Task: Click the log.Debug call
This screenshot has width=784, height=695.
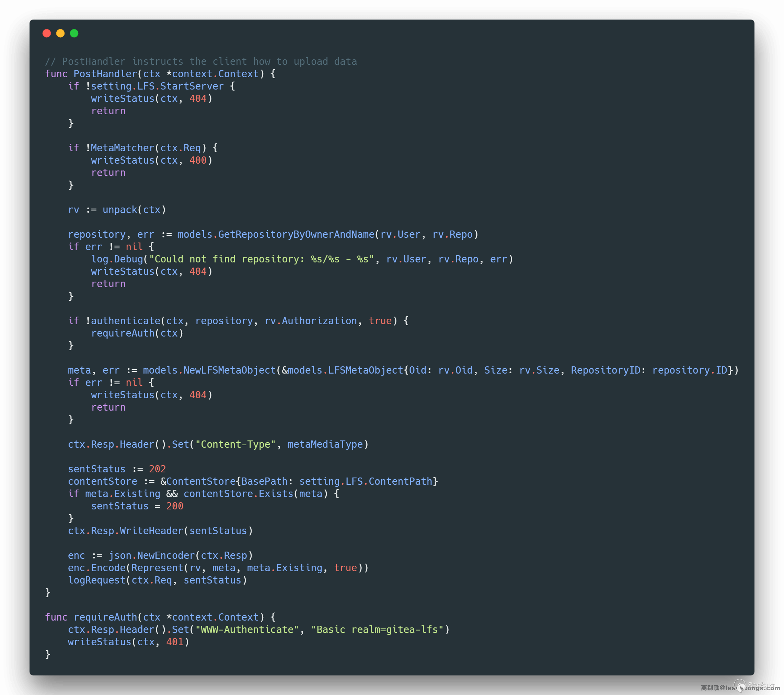Action: 117,259
